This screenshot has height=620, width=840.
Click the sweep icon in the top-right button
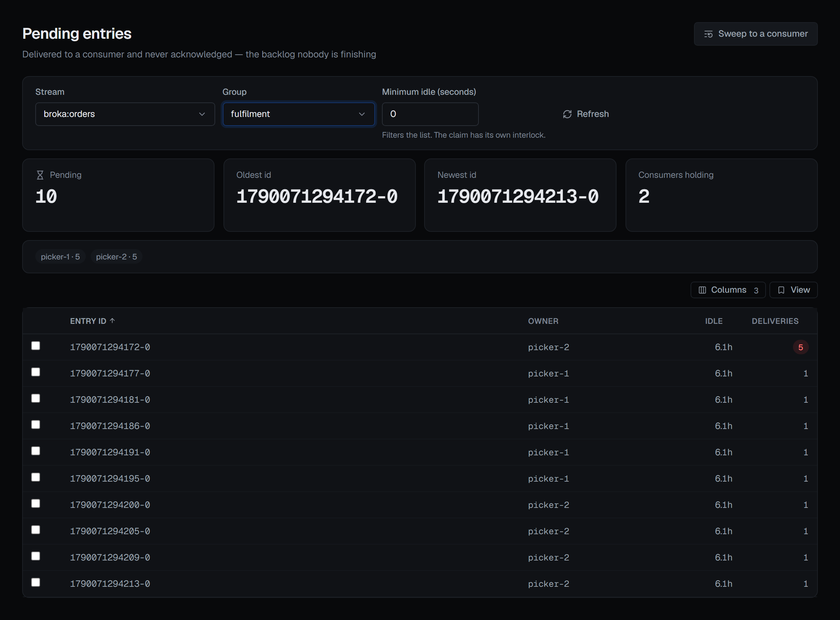tap(708, 34)
